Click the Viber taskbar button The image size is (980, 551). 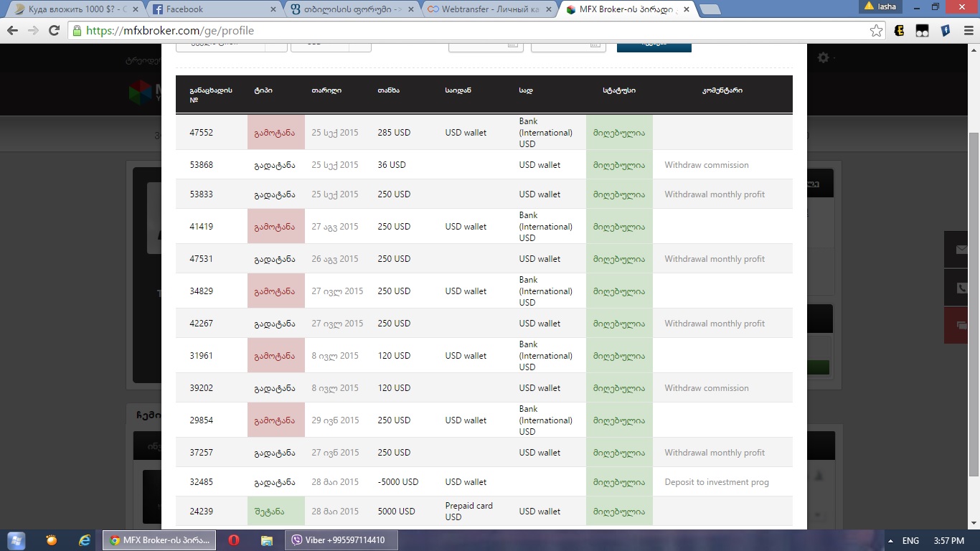click(341, 540)
